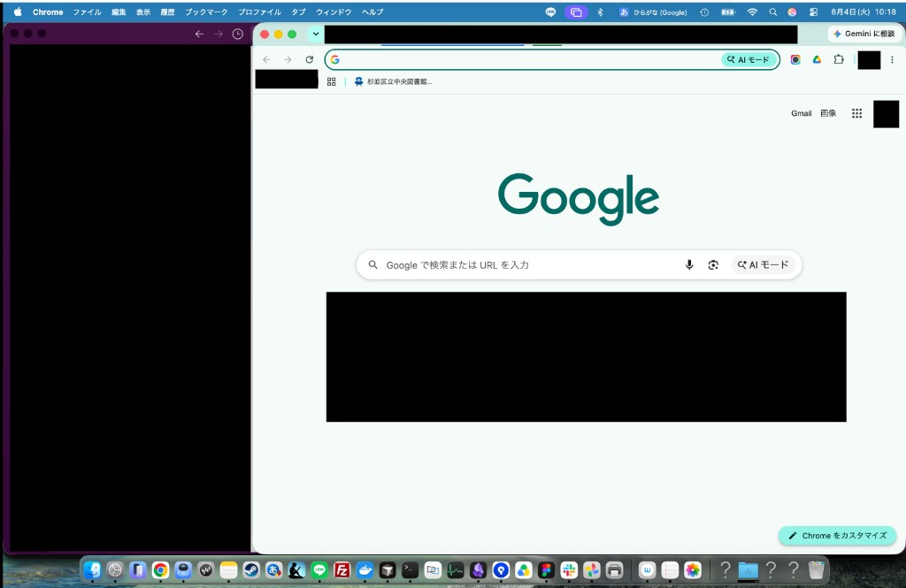Open the Bluetooth menu bar icon

(600, 11)
